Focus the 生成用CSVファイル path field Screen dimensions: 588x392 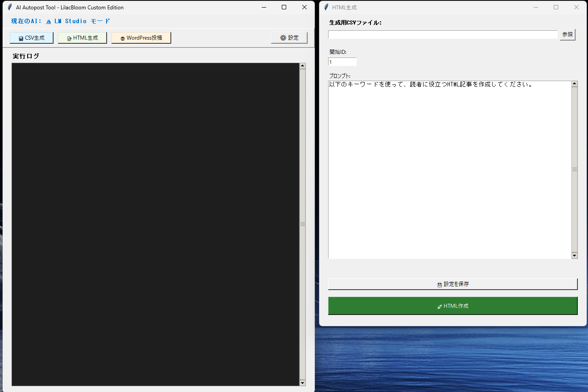pyautogui.click(x=443, y=35)
